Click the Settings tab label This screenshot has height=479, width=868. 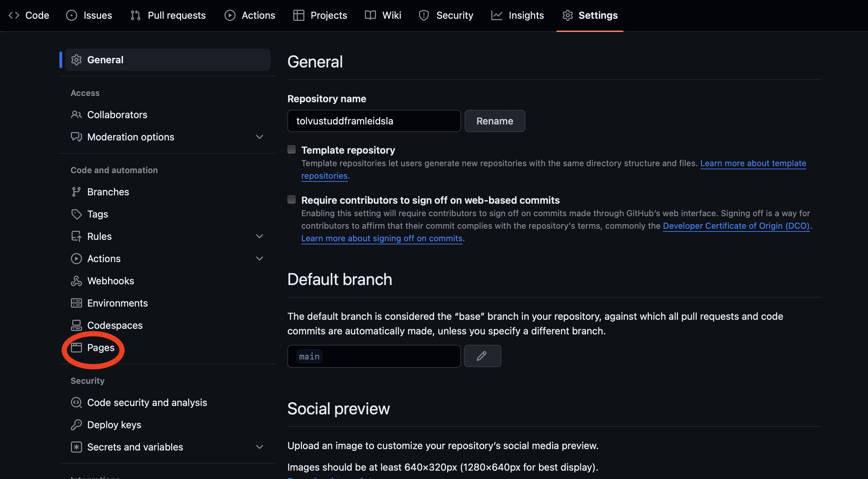click(x=598, y=15)
